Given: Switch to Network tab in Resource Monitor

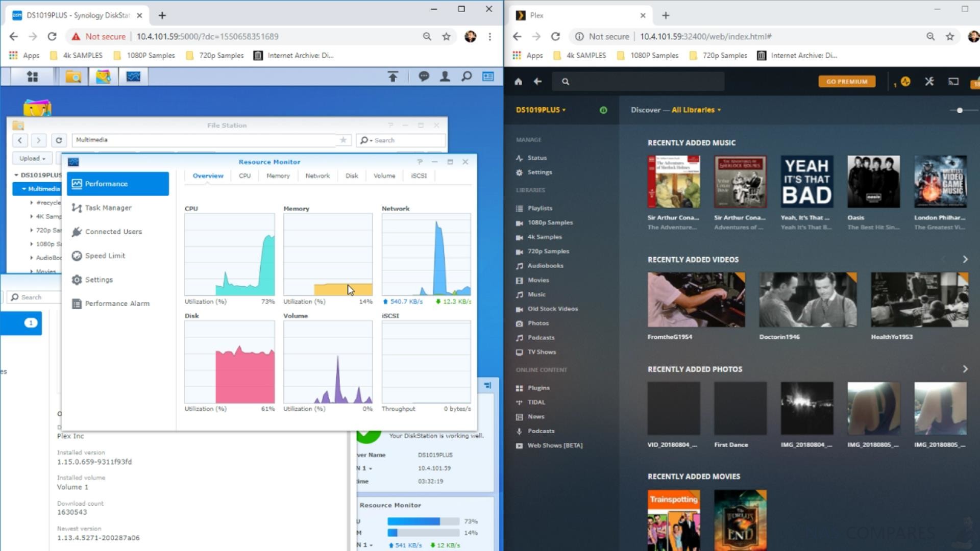Looking at the screenshot, I should coord(317,176).
